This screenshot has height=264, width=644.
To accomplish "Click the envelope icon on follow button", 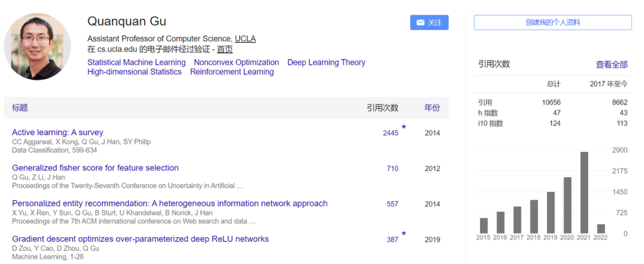I will [420, 23].
